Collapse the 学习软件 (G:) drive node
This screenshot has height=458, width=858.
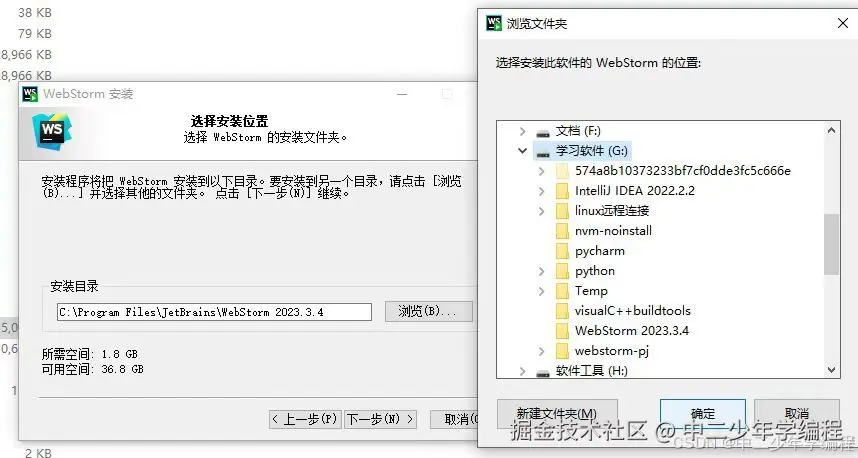pos(523,150)
